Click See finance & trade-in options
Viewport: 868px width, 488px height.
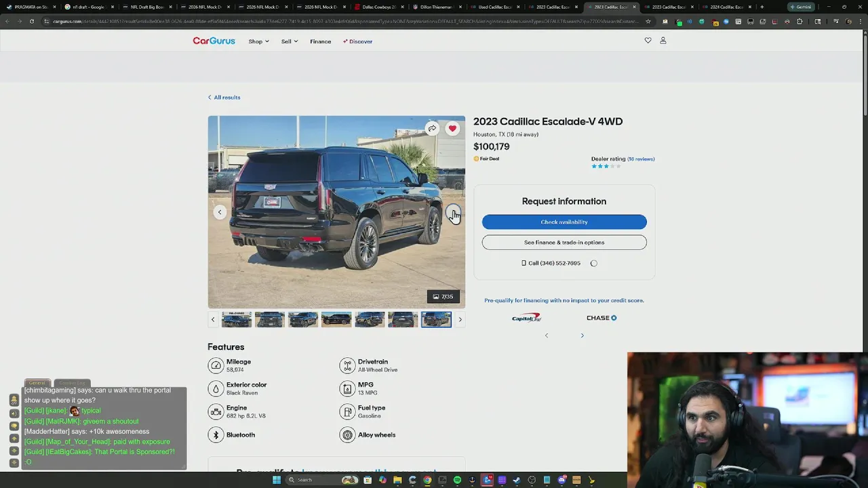pyautogui.click(x=564, y=243)
